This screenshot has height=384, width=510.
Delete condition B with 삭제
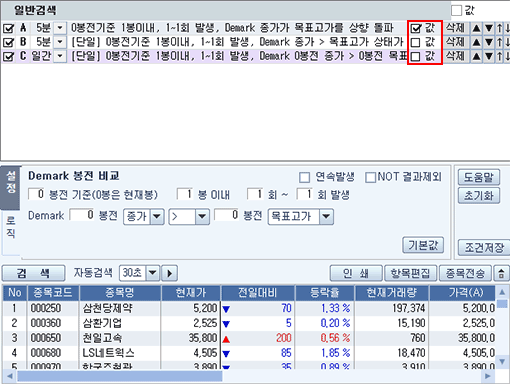[x=455, y=42]
